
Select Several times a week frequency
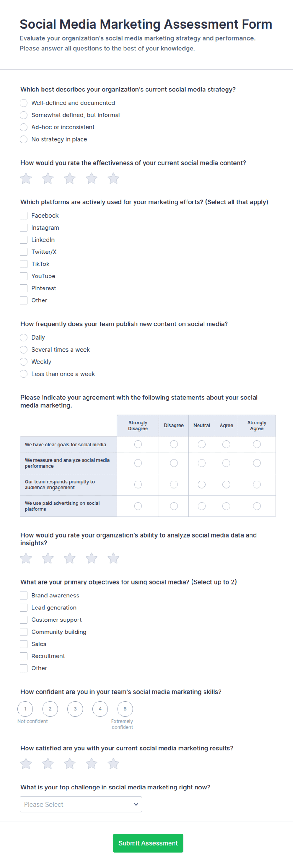(x=24, y=350)
